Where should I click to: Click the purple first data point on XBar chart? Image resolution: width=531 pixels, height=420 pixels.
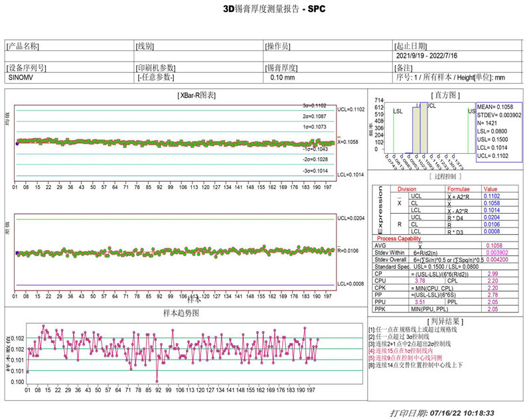pos(17,143)
